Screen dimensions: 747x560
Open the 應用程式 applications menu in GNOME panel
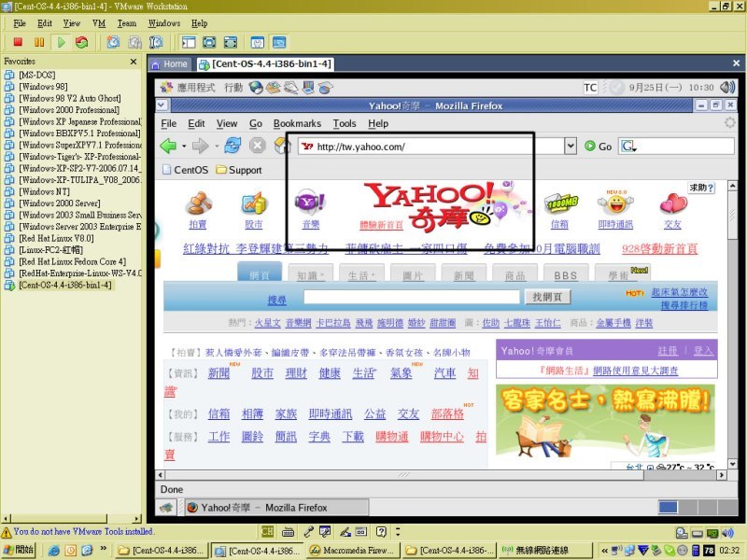196,88
